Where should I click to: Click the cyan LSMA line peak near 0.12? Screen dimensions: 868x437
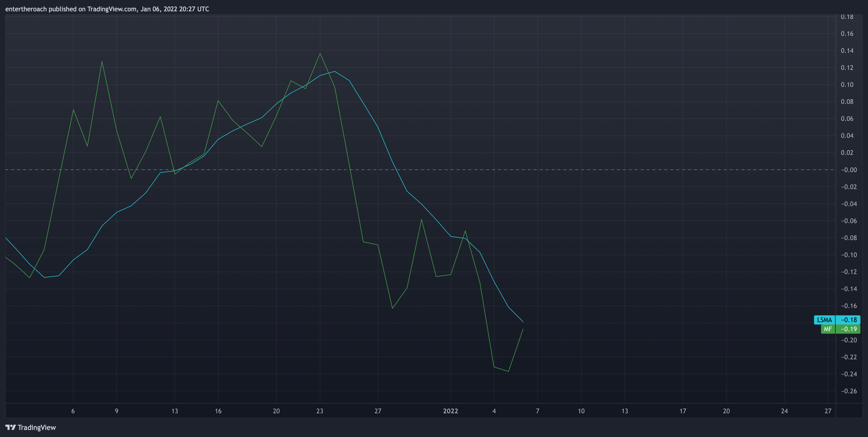coord(334,71)
